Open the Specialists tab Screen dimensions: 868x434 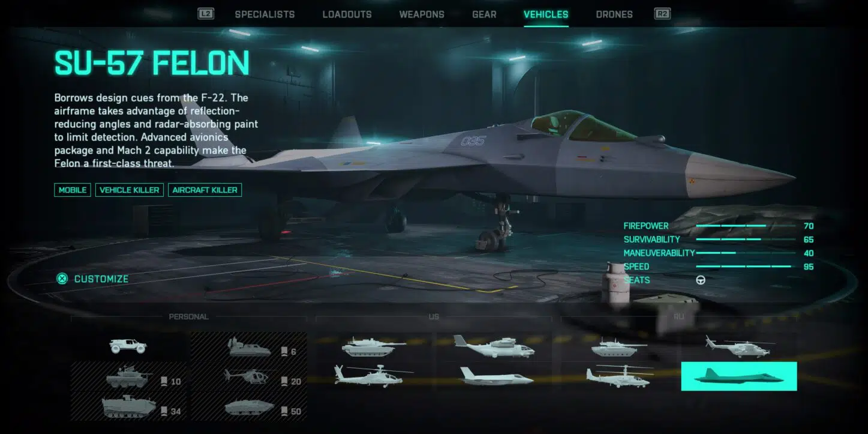(265, 14)
